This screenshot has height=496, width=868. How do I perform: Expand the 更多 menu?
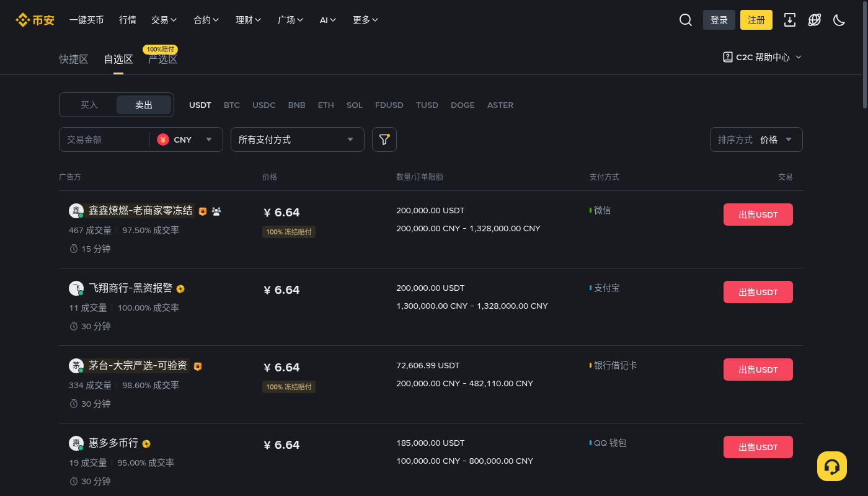pyautogui.click(x=366, y=20)
